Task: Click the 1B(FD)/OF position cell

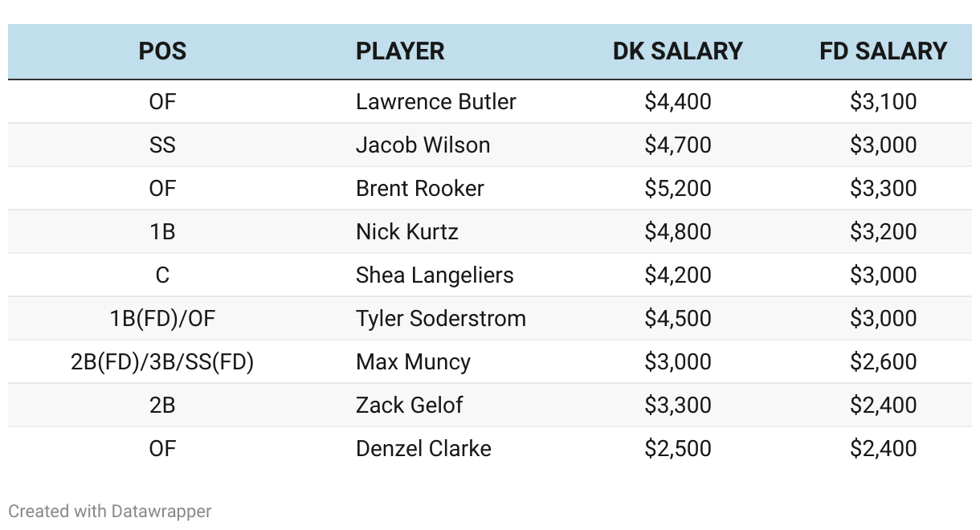Action: 162,318
